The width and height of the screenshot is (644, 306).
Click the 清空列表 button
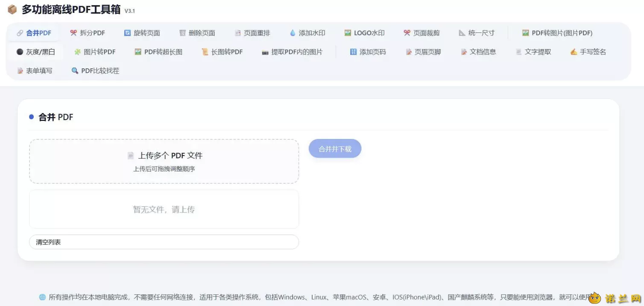tap(164, 242)
